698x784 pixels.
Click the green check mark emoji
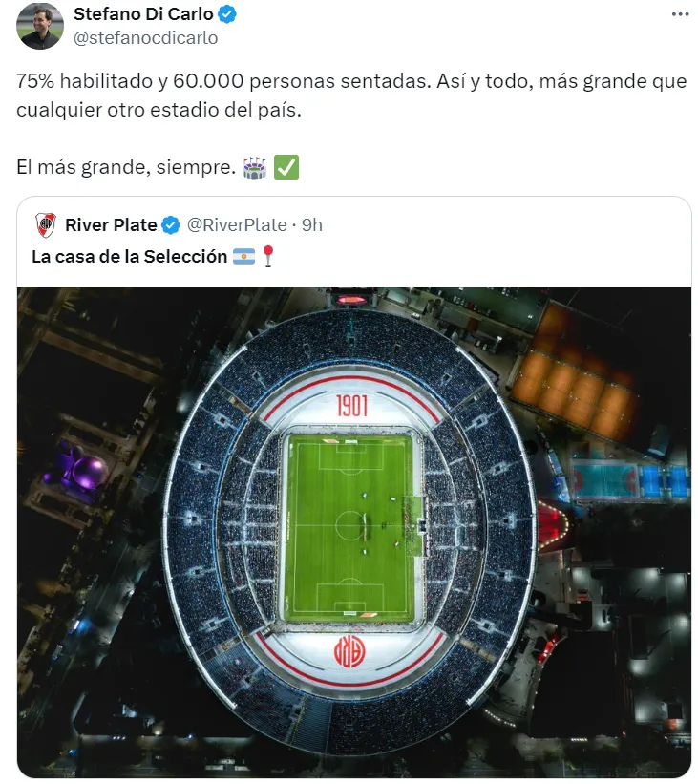coord(286,168)
